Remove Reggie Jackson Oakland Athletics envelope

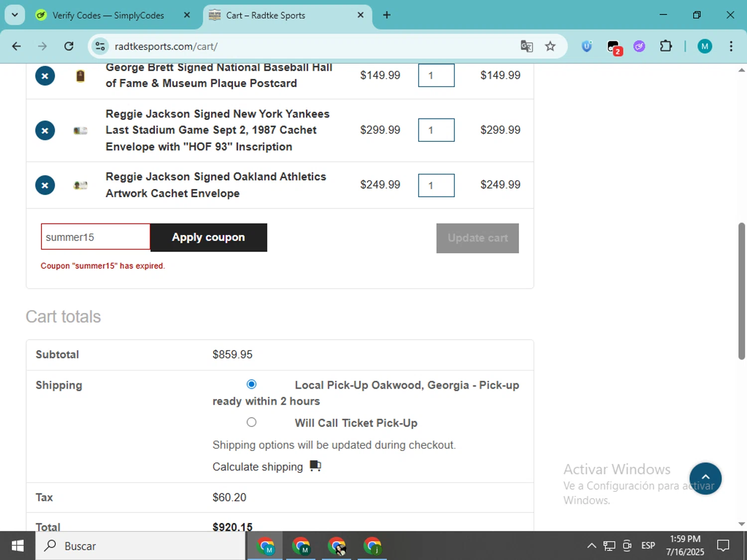coord(45,185)
